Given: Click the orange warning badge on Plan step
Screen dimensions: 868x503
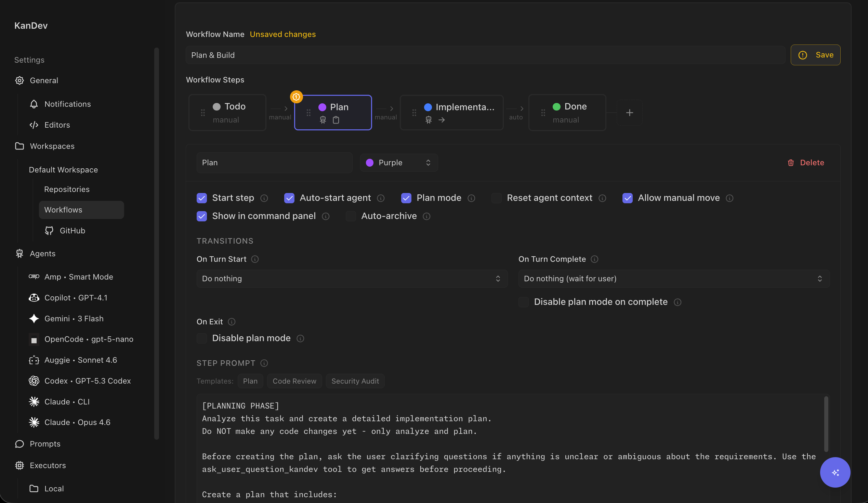Looking at the screenshot, I should tap(296, 97).
